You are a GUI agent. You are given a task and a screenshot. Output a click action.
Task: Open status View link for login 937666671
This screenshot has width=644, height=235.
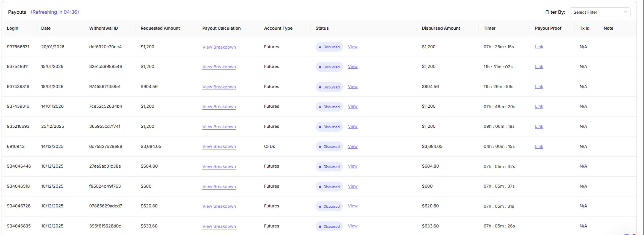coord(352,47)
